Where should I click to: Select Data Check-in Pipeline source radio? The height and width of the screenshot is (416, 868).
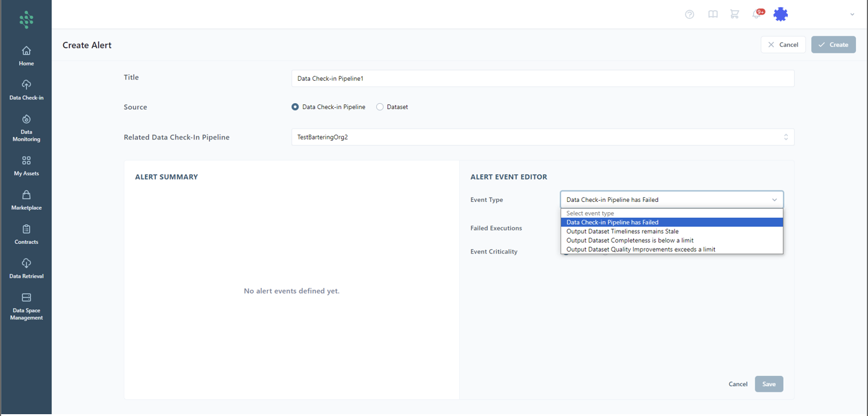295,107
